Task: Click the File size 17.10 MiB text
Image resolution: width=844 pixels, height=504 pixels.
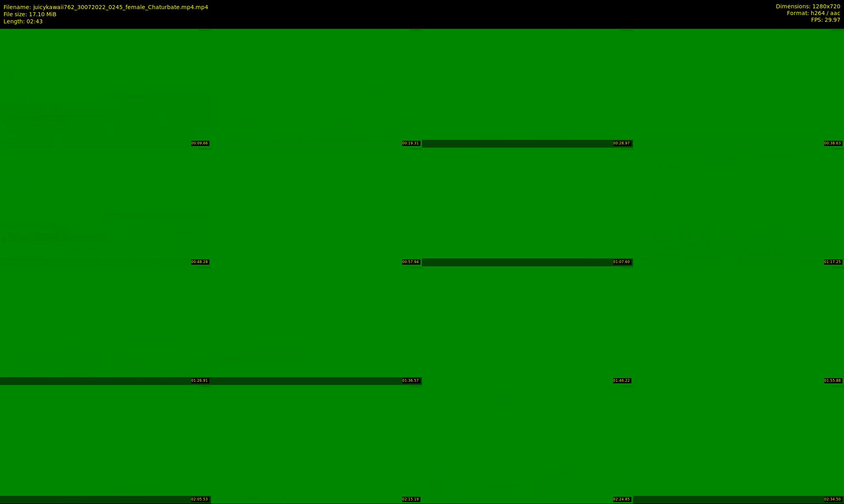Action: (x=30, y=14)
